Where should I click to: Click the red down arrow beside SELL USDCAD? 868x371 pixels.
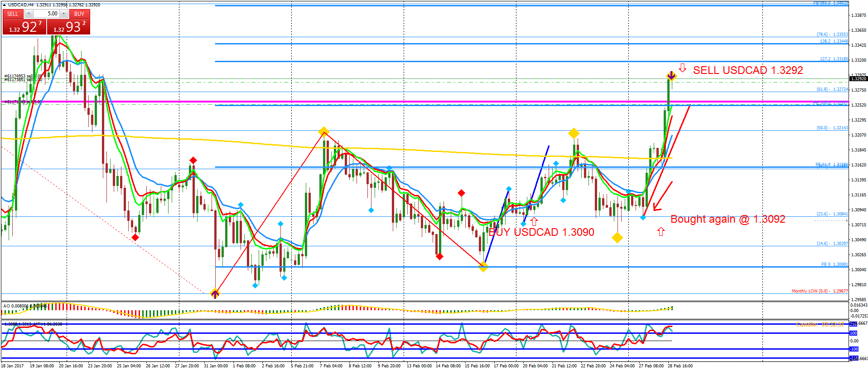tap(682, 68)
